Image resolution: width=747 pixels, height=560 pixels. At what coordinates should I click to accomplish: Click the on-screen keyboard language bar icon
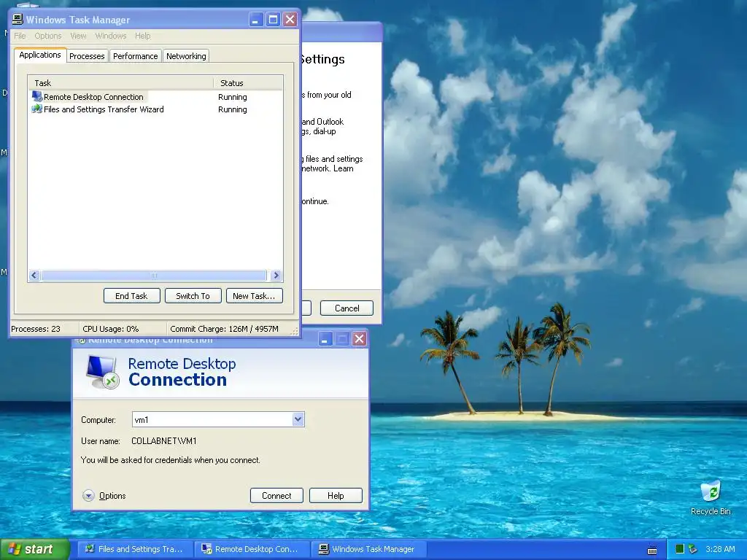[x=652, y=550]
